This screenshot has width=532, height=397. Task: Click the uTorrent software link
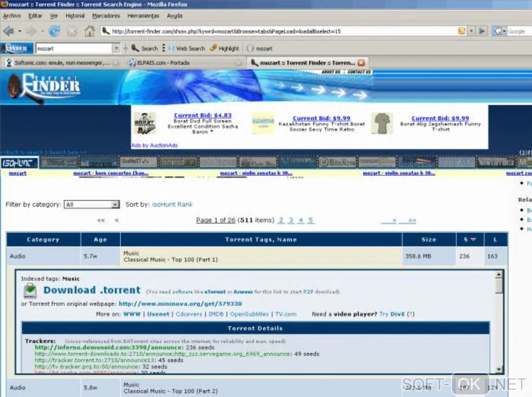(x=215, y=292)
